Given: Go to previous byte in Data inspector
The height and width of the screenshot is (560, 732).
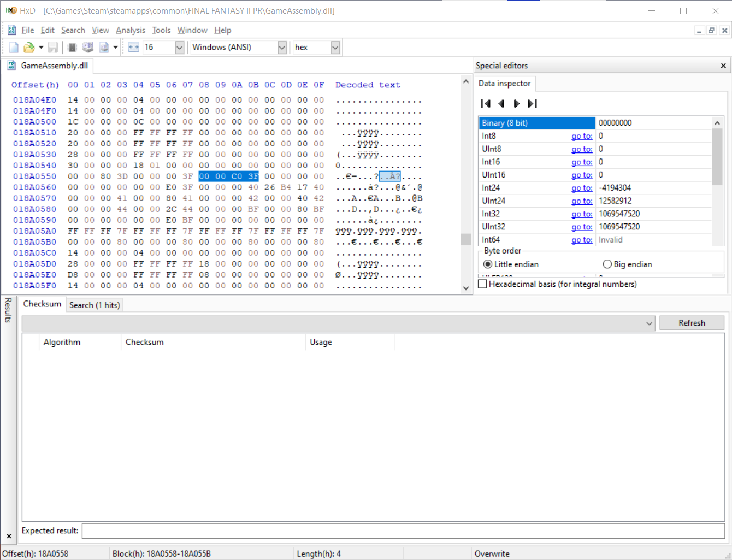Looking at the screenshot, I should click(501, 103).
